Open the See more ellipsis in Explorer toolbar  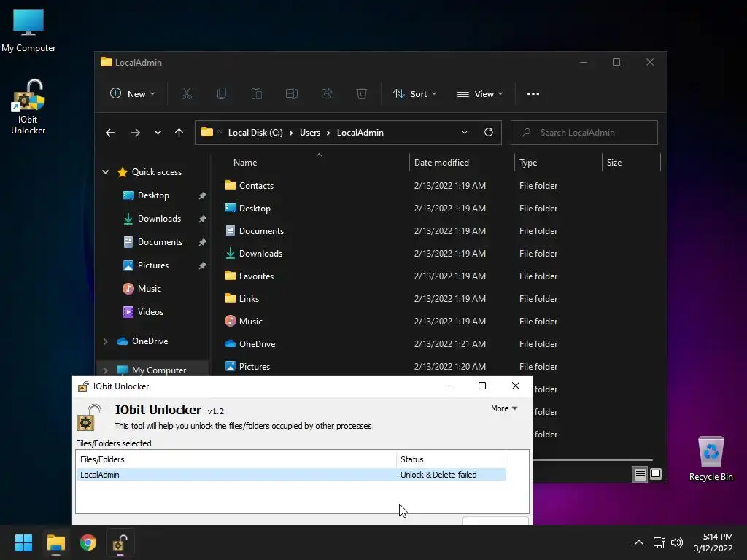(x=533, y=94)
